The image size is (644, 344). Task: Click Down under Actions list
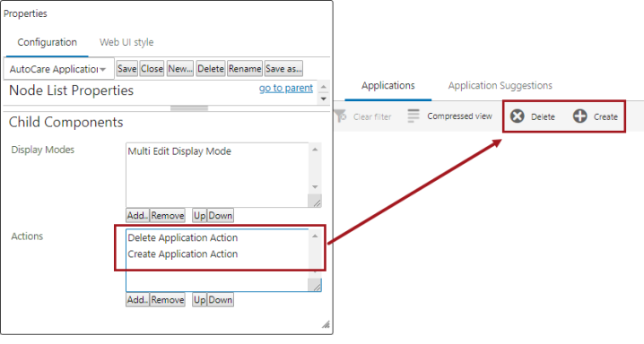tap(221, 300)
